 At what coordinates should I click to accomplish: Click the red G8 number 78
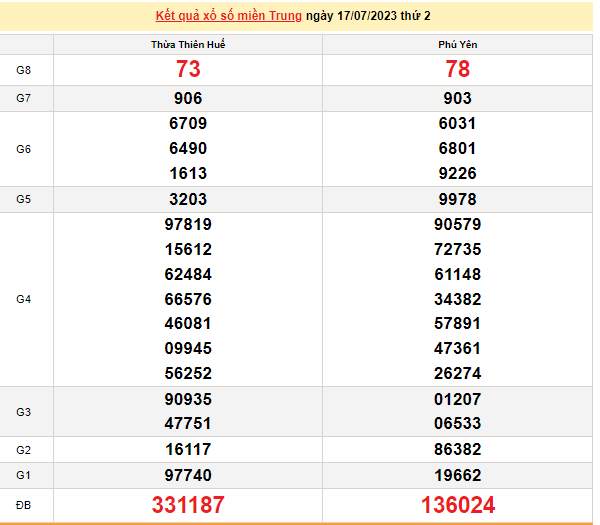pyautogui.click(x=458, y=70)
